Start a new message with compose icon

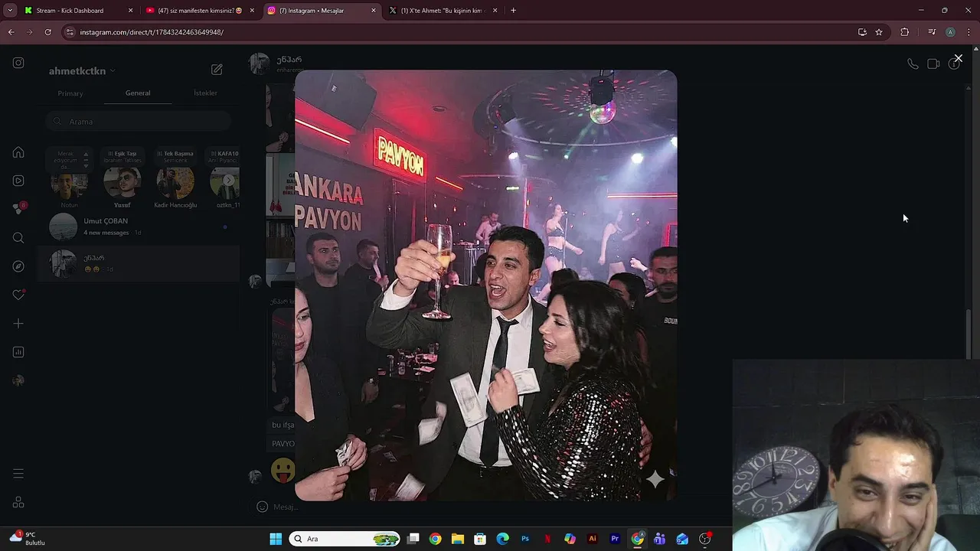(217, 70)
